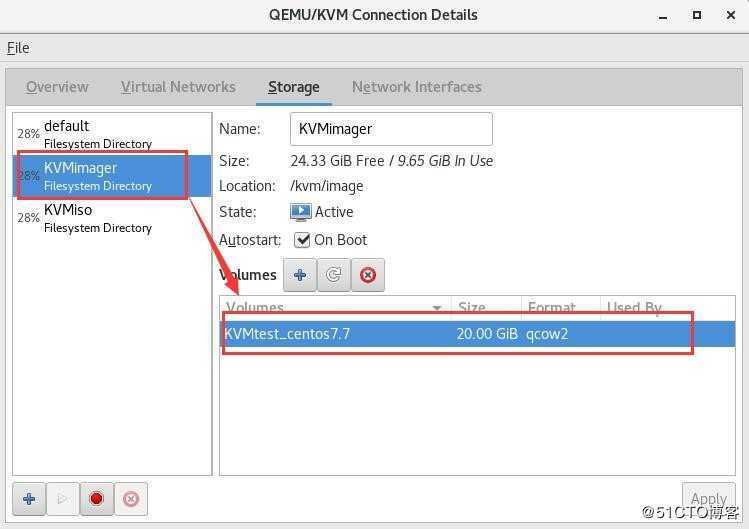Click the Apply button
The width and height of the screenshot is (749, 529).
(709, 498)
